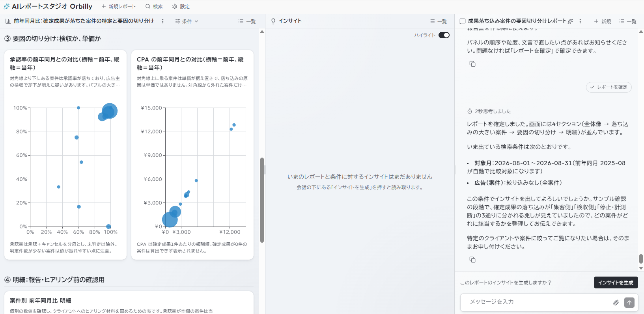Open 設定 settings from the top bar
The width and height of the screenshot is (644, 314).
pos(181,7)
